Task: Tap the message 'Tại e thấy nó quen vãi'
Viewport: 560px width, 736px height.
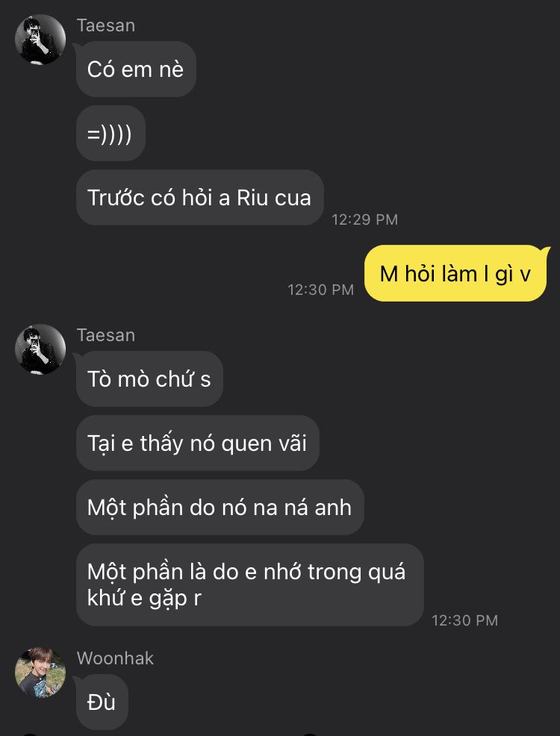Action: 198,443
